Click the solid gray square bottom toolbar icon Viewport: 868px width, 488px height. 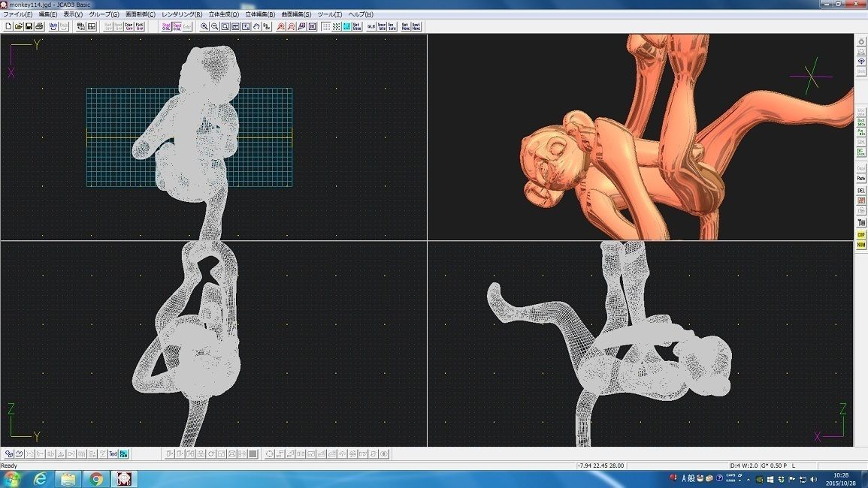tap(253, 453)
